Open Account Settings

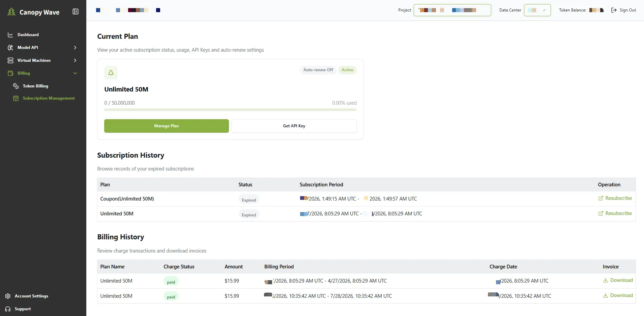pyautogui.click(x=31, y=296)
